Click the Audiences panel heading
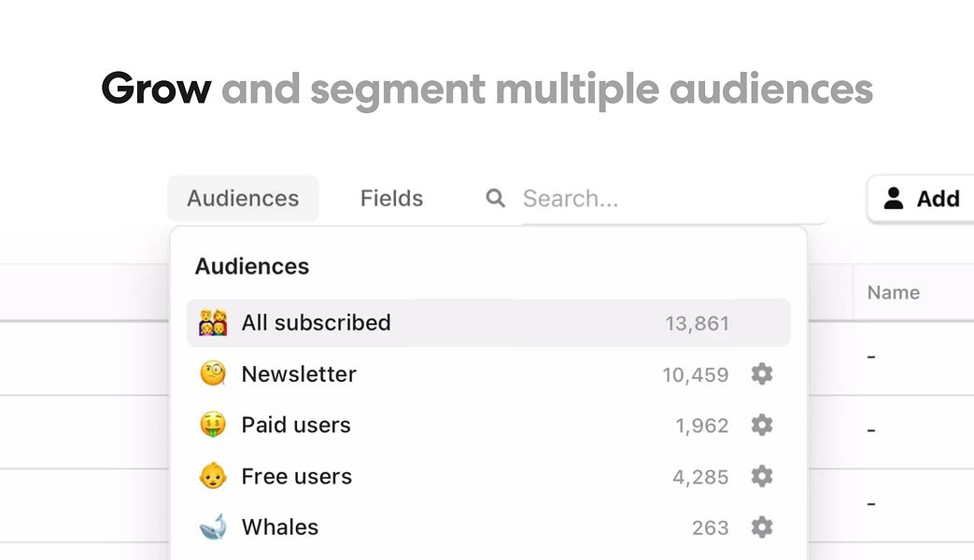The height and width of the screenshot is (560, 974). click(x=251, y=266)
